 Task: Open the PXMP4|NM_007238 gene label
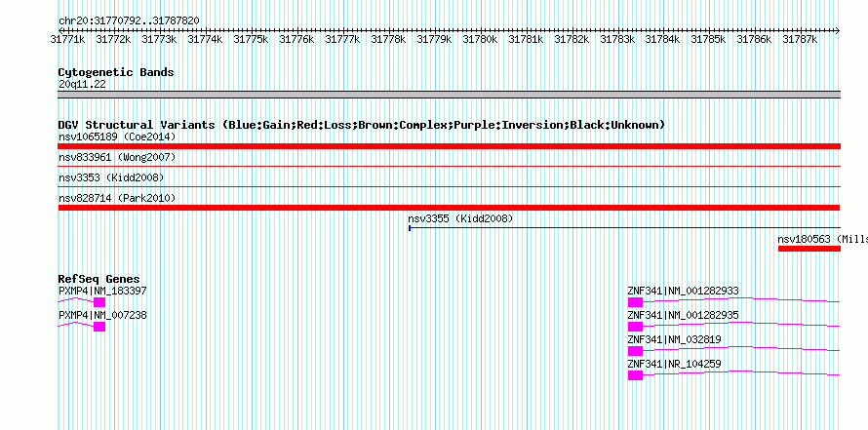tap(102, 315)
